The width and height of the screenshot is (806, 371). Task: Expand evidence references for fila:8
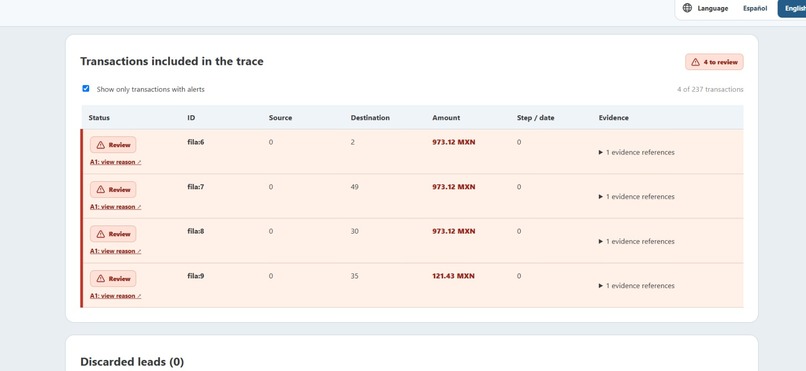[636, 242]
